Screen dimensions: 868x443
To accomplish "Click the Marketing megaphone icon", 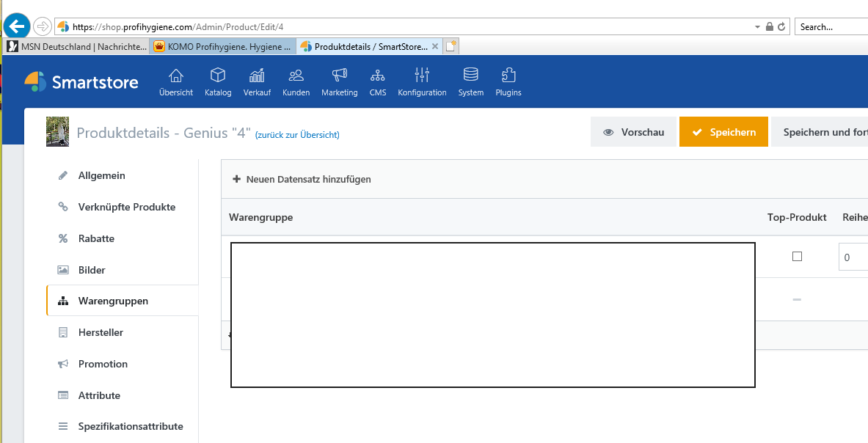I will (x=339, y=76).
